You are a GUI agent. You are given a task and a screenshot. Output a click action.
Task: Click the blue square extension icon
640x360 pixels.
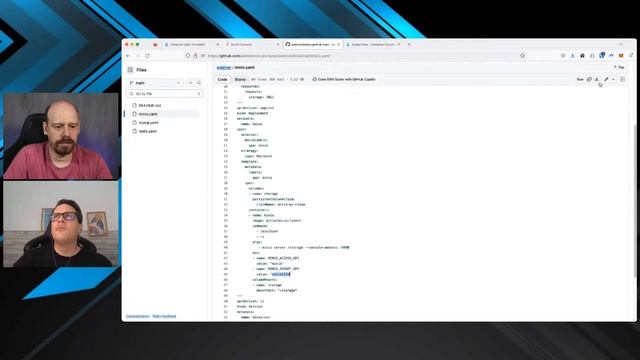click(602, 55)
